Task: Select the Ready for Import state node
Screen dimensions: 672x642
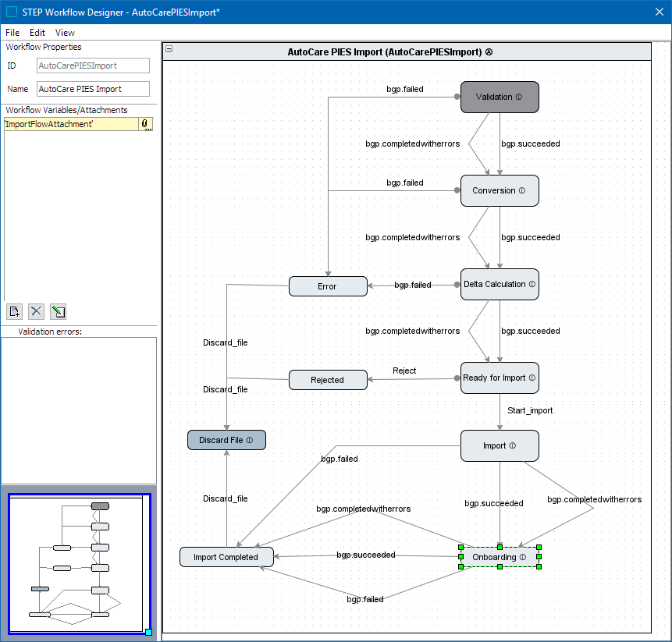Action: click(500, 378)
